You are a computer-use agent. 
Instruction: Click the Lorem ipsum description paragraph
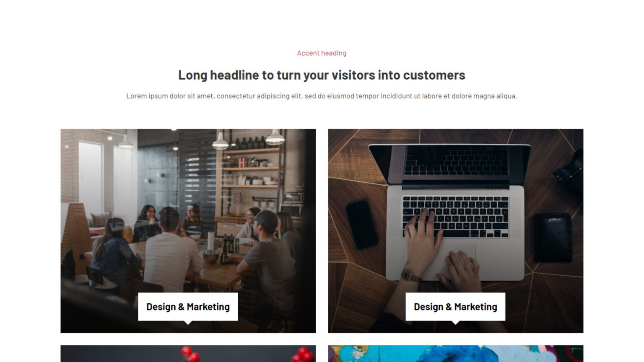[x=322, y=96]
